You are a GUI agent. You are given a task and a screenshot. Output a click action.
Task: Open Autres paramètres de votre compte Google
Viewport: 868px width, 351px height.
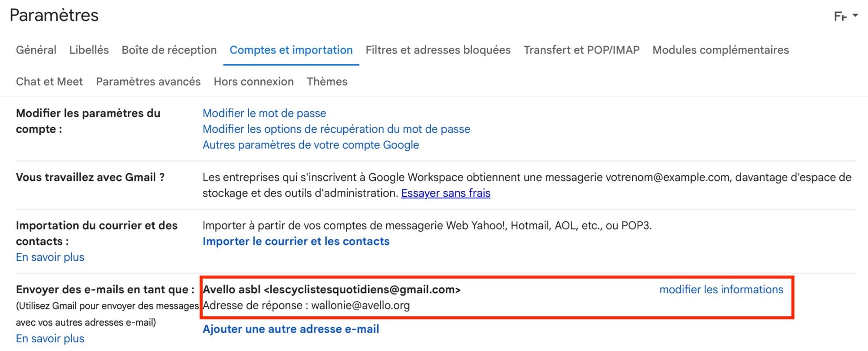click(310, 145)
